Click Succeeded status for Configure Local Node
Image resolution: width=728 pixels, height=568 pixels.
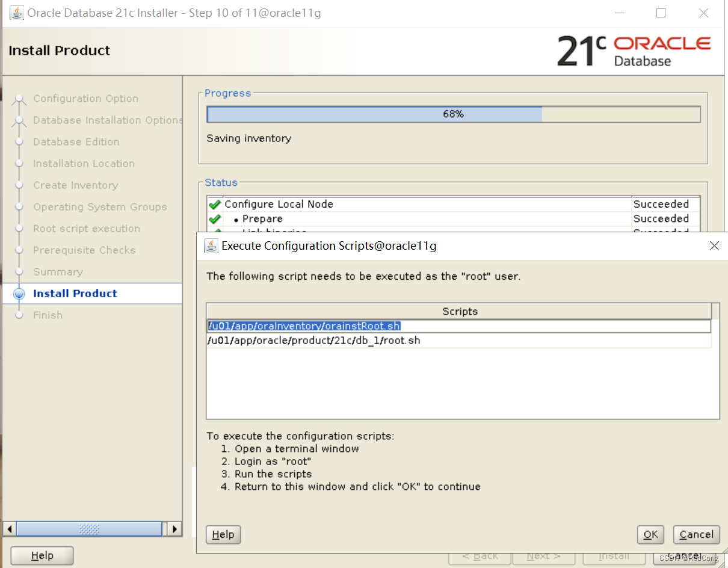click(x=661, y=205)
